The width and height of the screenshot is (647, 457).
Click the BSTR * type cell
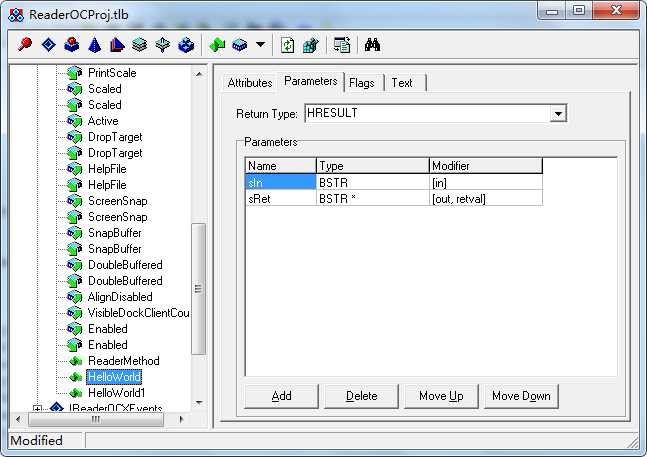point(373,199)
